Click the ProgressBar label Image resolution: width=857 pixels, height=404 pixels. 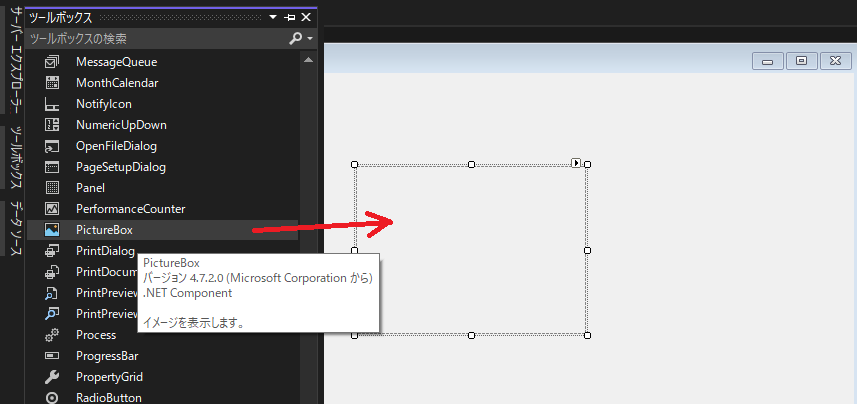click(x=107, y=356)
